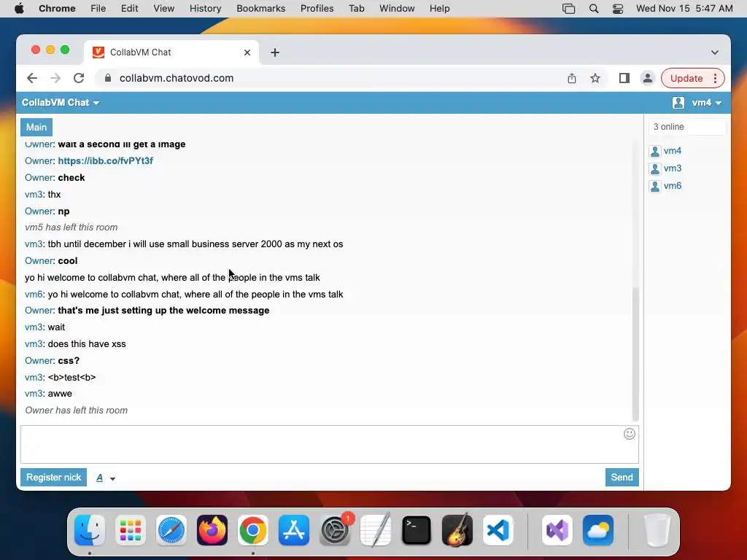Open the Chrome three-dot menu
Screen dimensions: 747x560
click(x=715, y=78)
